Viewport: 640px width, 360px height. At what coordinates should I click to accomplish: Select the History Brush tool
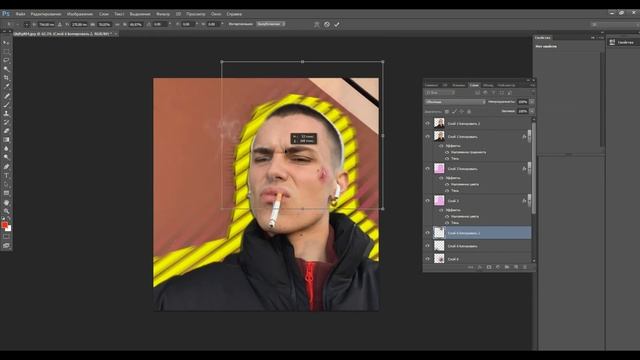[x=6, y=122]
